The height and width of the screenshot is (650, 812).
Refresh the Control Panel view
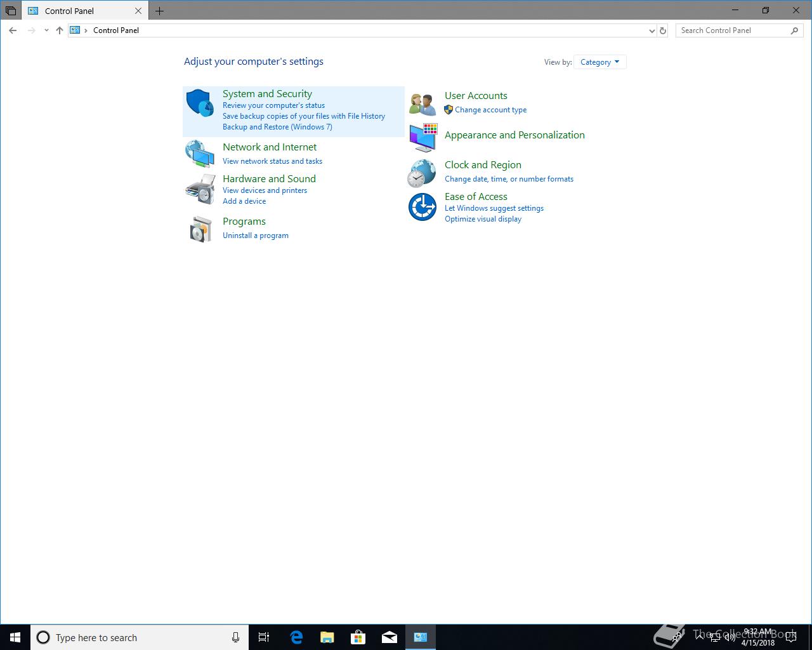(x=663, y=30)
